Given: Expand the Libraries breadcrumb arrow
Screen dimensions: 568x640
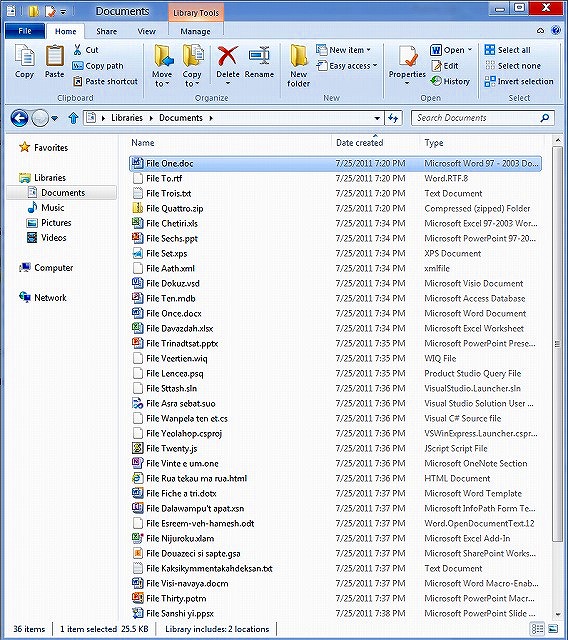Looking at the screenshot, I should 151,118.
